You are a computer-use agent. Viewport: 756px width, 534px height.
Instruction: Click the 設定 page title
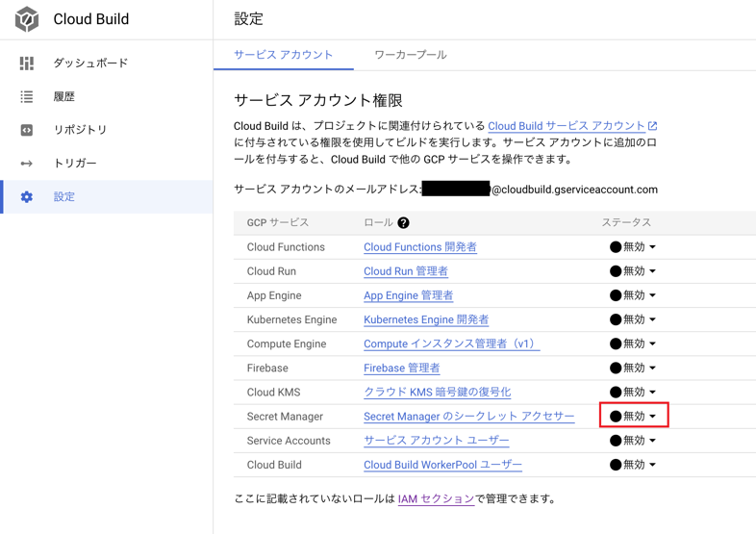click(x=249, y=19)
